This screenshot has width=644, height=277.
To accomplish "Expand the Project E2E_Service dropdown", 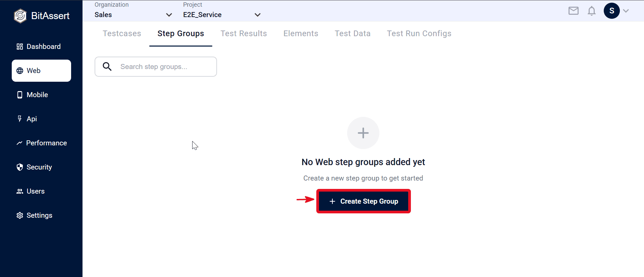I will pos(222,15).
